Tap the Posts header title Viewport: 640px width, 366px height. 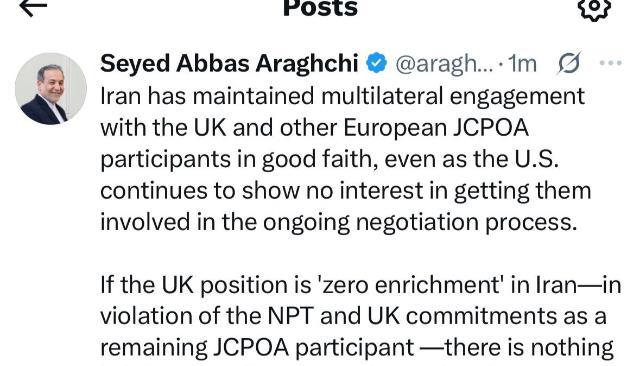click(x=320, y=7)
